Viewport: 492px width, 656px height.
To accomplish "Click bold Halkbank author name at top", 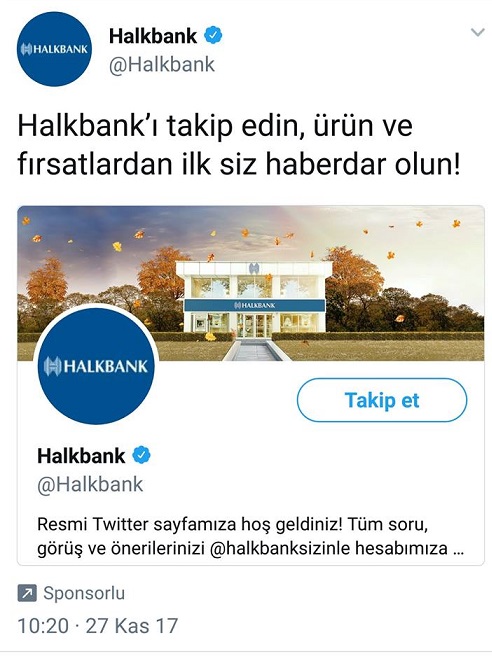I will point(153,36).
